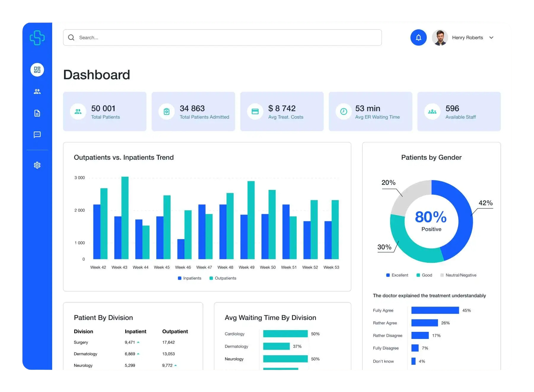This screenshot has width=534, height=392.
Task: Click the search magnifier icon
Action: coord(71,38)
